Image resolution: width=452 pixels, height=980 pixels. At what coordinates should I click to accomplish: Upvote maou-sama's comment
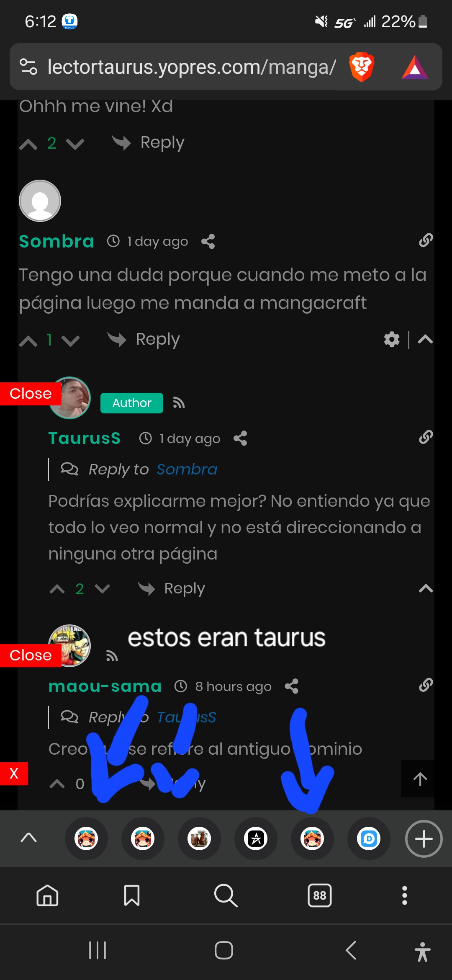point(57,784)
